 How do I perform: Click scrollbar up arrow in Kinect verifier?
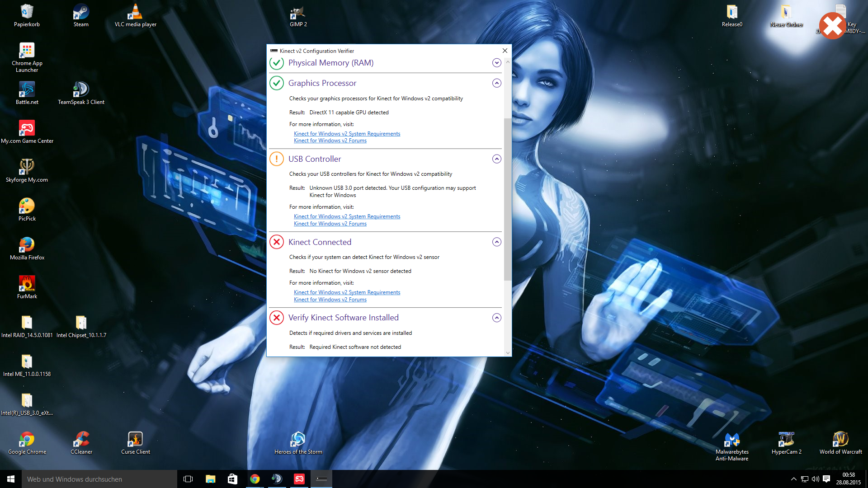(508, 62)
